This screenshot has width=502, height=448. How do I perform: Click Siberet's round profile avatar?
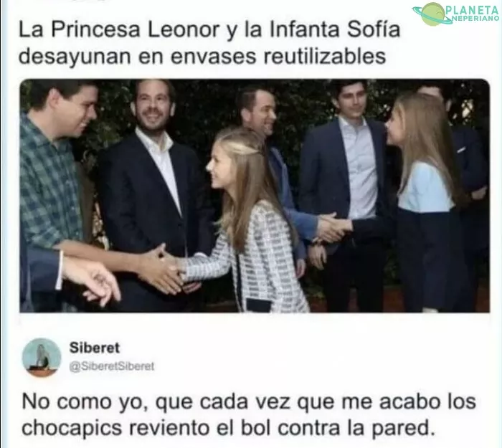point(42,357)
